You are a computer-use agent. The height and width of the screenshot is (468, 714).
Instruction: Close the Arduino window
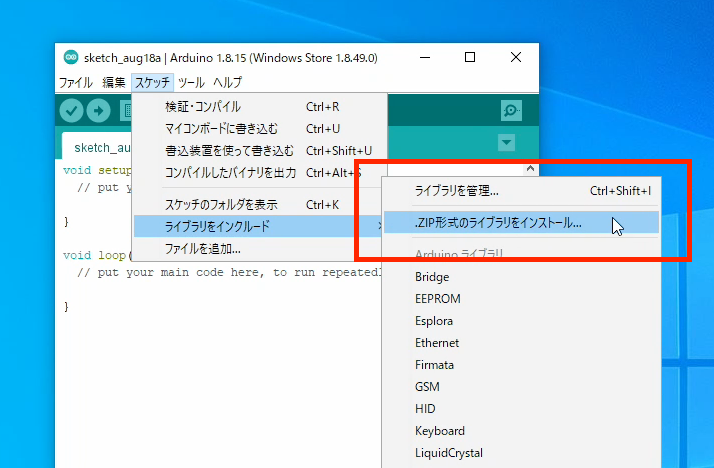516,57
